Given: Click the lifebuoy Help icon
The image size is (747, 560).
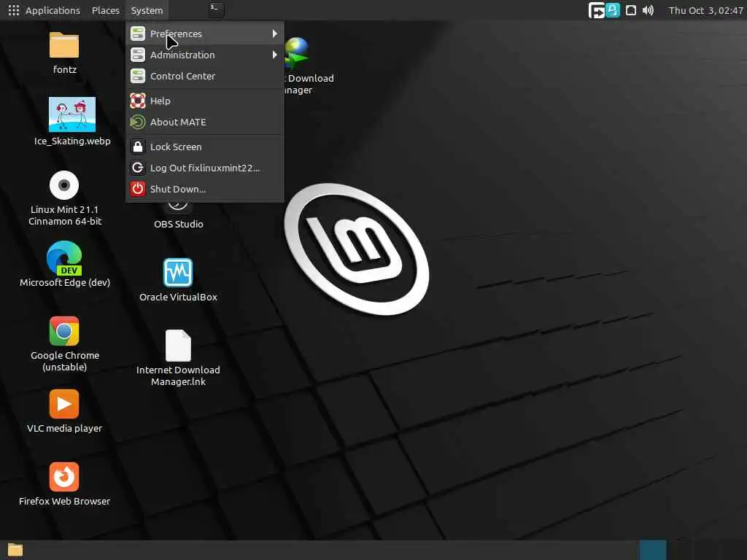Looking at the screenshot, I should click(x=138, y=101).
